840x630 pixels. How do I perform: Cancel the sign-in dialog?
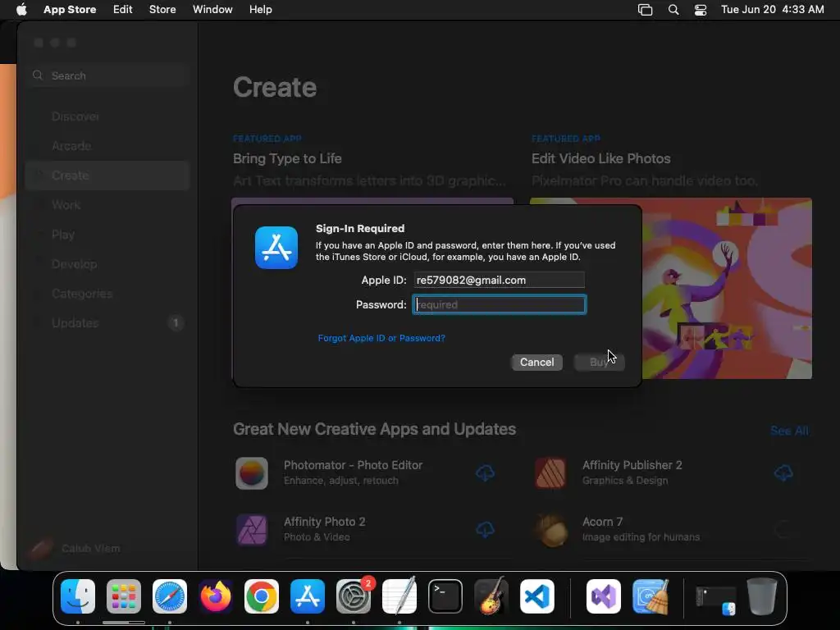tap(536, 362)
